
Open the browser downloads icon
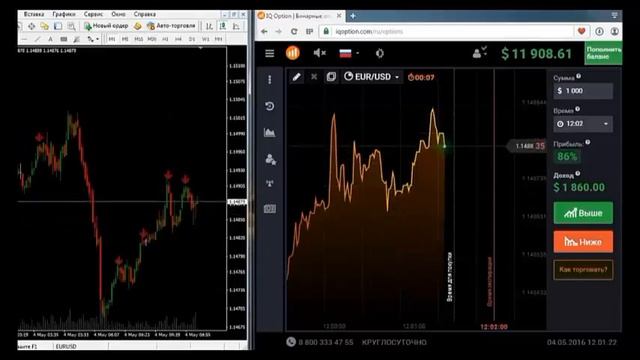click(x=599, y=31)
